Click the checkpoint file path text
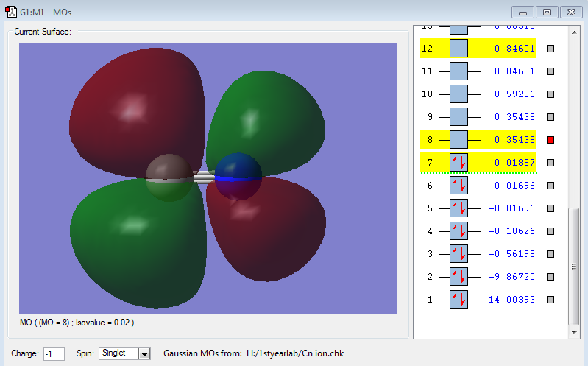The width and height of the screenshot is (588, 366). pos(295,353)
